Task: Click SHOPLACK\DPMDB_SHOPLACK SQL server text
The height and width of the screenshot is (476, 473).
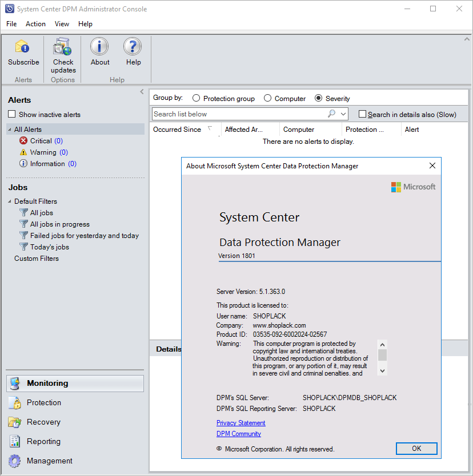Action: pyautogui.click(x=350, y=397)
